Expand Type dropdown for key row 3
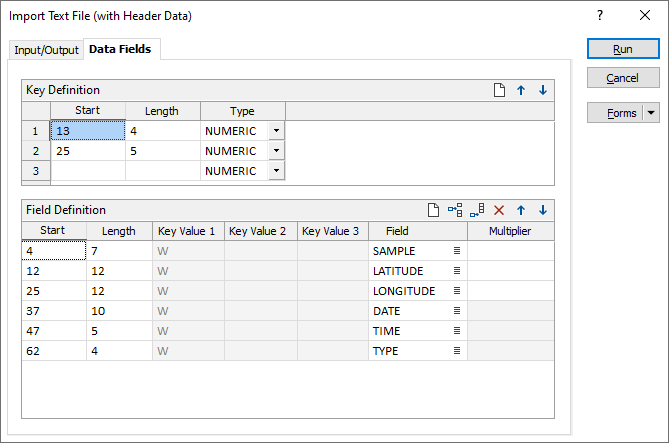Image resolution: width=669 pixels, height=443 pixels. point(276,171)
